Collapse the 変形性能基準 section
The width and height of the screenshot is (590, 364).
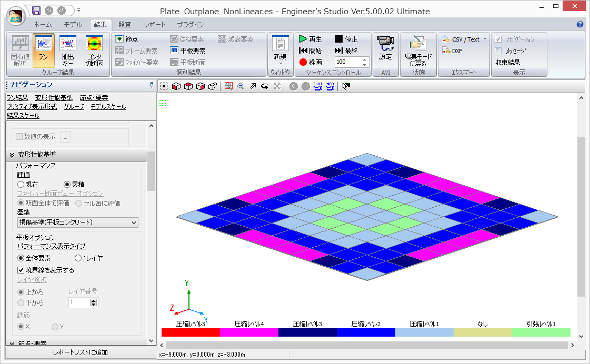(12, 155)
